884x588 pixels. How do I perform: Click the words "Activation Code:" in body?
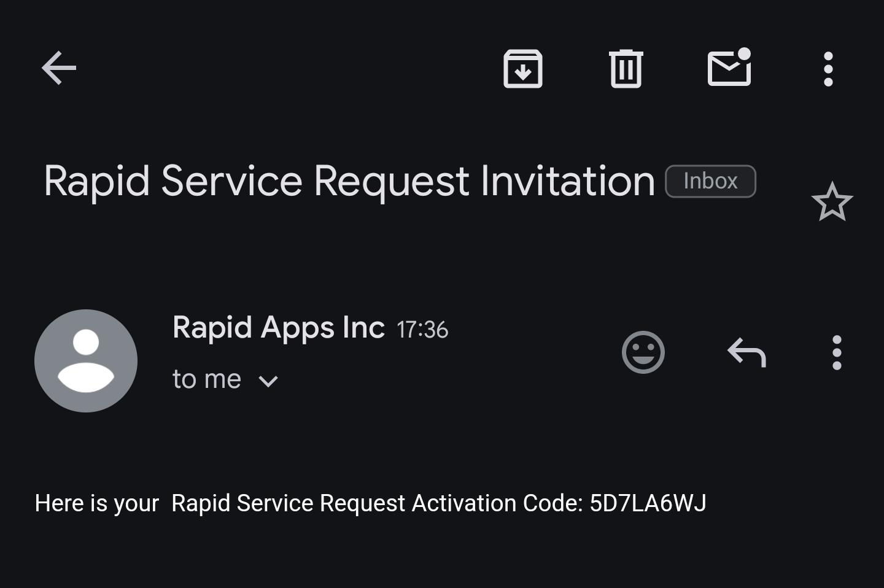(497, 503)
